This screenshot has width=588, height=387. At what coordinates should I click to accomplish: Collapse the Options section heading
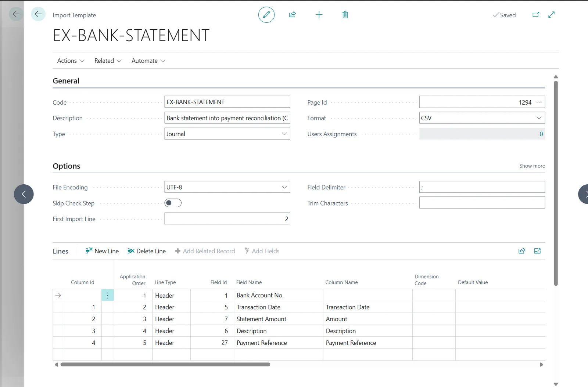pyautogui.click(x=67, y=166)
